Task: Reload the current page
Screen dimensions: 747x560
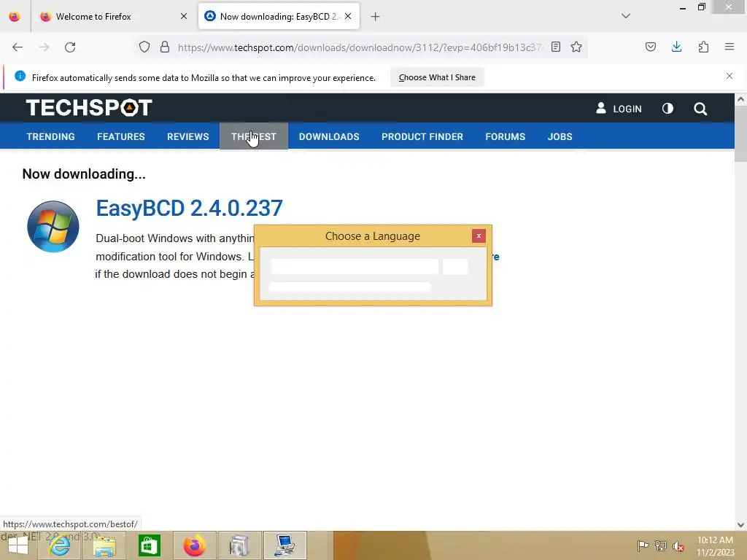Action: click(x=70, y=47)
